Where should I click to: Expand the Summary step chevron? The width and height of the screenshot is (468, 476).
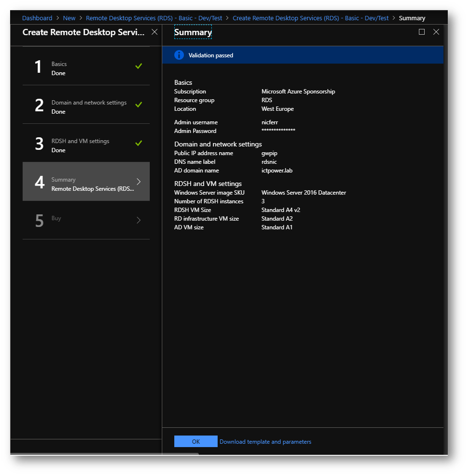(139, 182)
